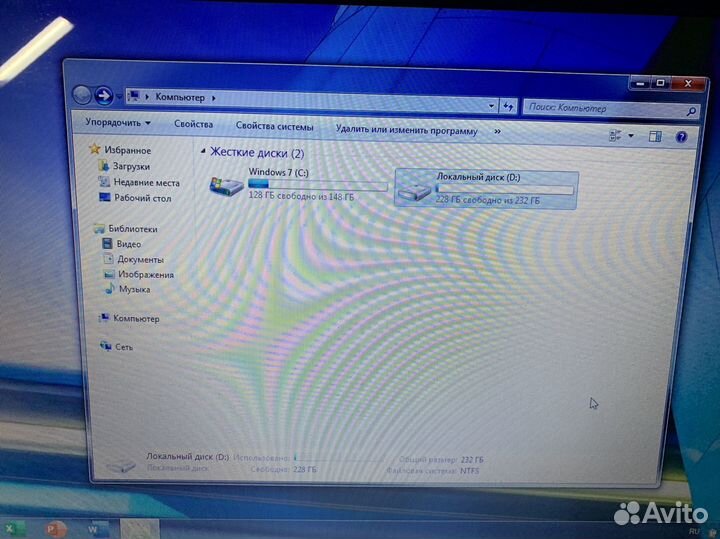The width and height of the screenshot is (720, 539).
Task: Open the view options dropdown arrow
Action: click(631, 136)
